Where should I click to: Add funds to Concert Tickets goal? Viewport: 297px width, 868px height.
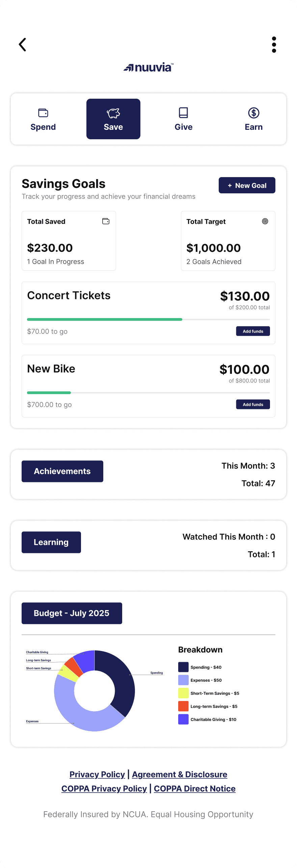(x=253, y=331)
